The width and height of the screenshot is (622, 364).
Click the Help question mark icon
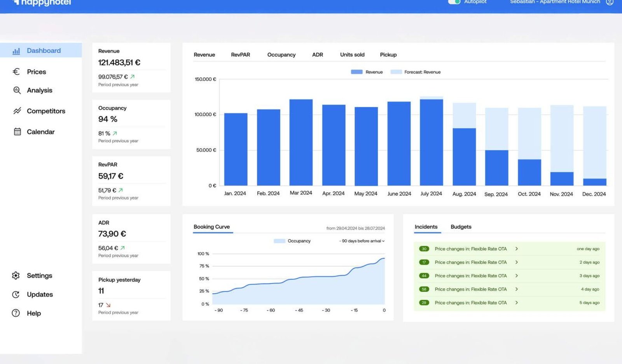click(x=16, y=313)
